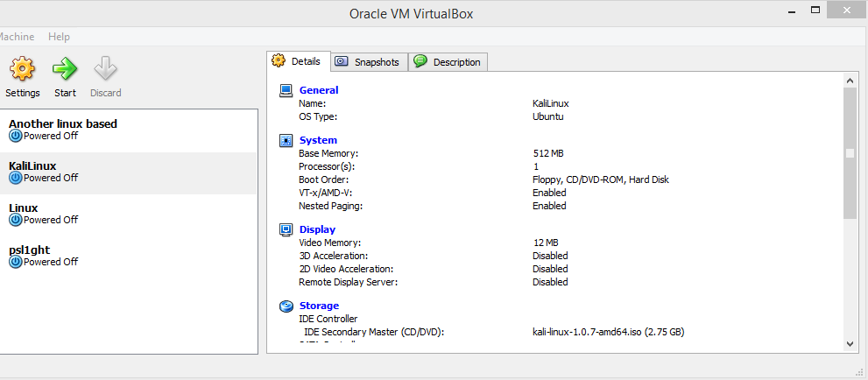
Task: Open the Machine menu
Action: [17, 37]
